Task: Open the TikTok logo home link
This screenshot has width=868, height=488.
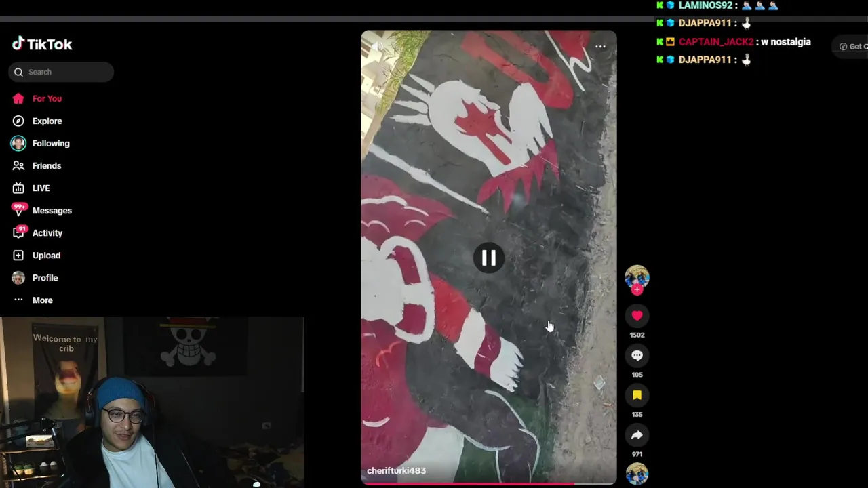Action: [42, 44]
